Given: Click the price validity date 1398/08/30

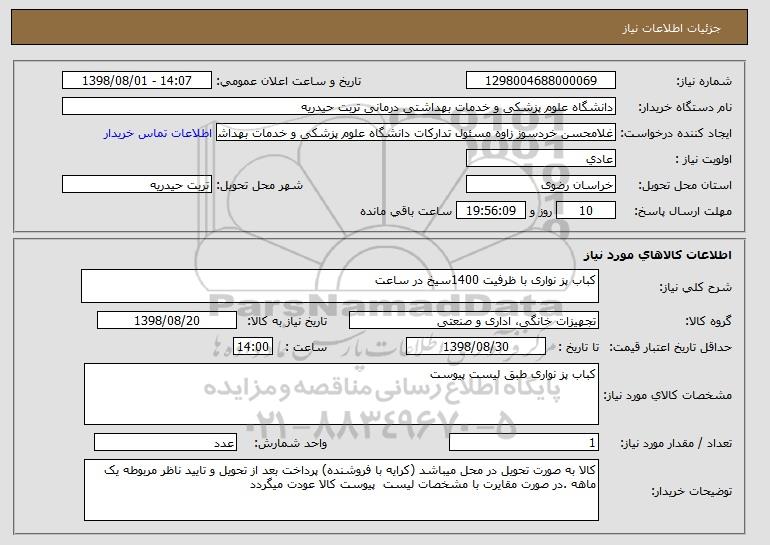Looking at the screenshot, I should click(x=476, y=347).
